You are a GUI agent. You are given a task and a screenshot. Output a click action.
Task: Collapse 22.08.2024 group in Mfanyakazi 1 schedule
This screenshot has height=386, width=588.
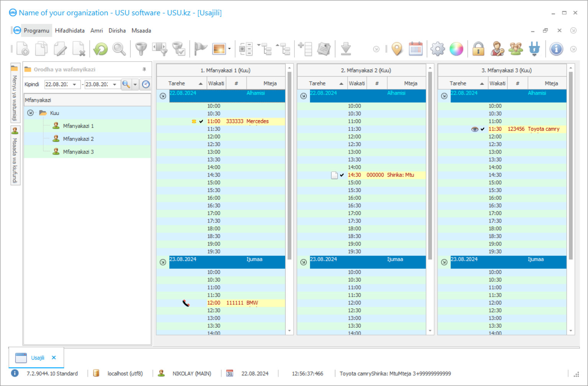(163, 96)
